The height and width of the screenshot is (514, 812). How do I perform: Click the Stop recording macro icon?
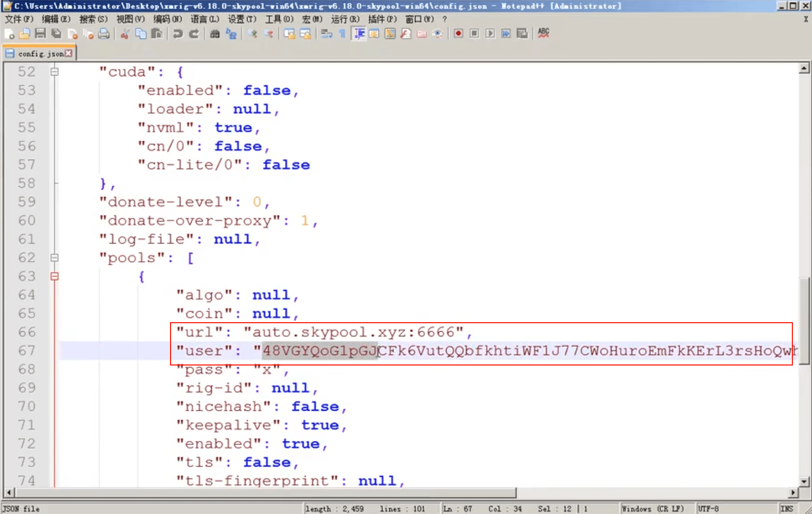[474, 34]
